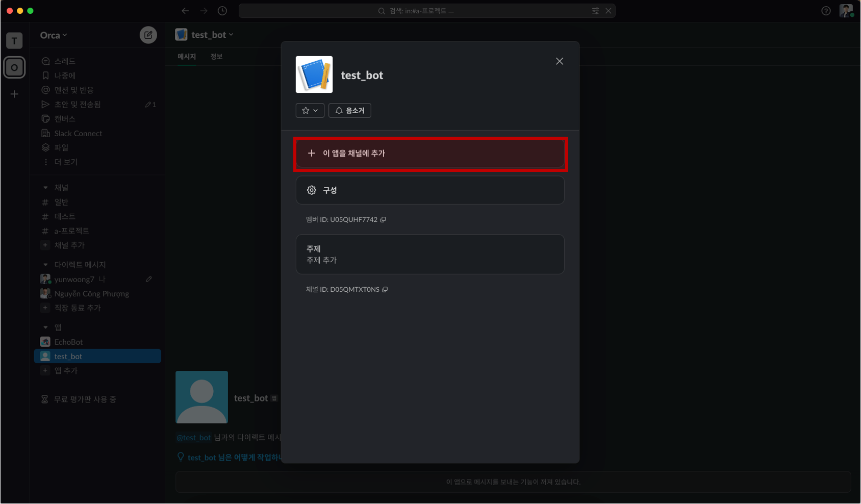The width and height of the screenshot is (861, 504).
Task: Open the user profile avatar at top right
Action: [x=846, y=11]
